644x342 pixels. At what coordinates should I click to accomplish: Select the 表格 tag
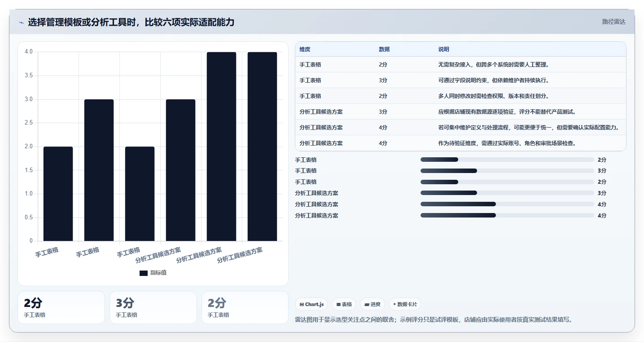pos(344,304)
